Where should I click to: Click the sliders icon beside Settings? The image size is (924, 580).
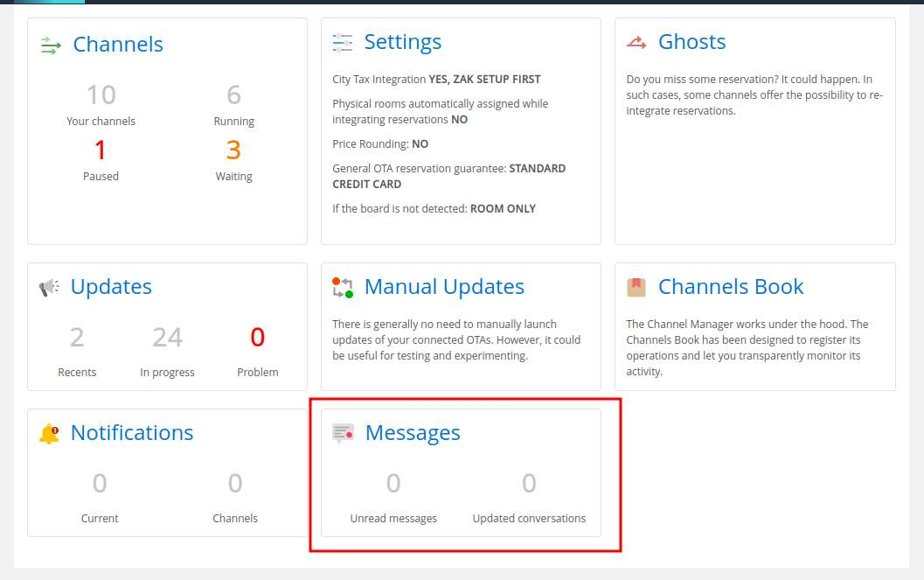(x=343, y=43)
